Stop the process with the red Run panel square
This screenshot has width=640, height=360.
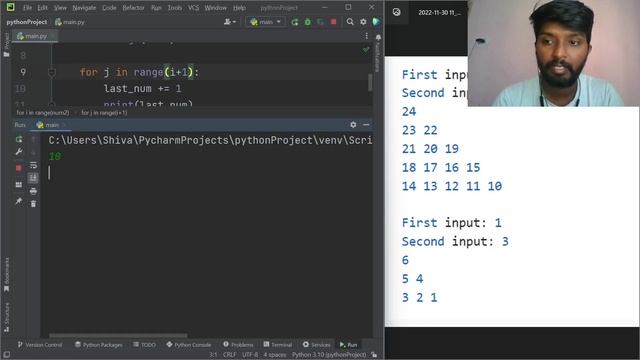pos(19,168)
